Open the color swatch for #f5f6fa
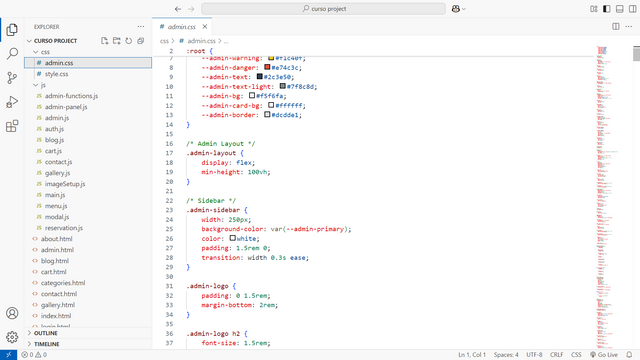The image size is (640, 360). pyautogui.click(x=252, y=96)
